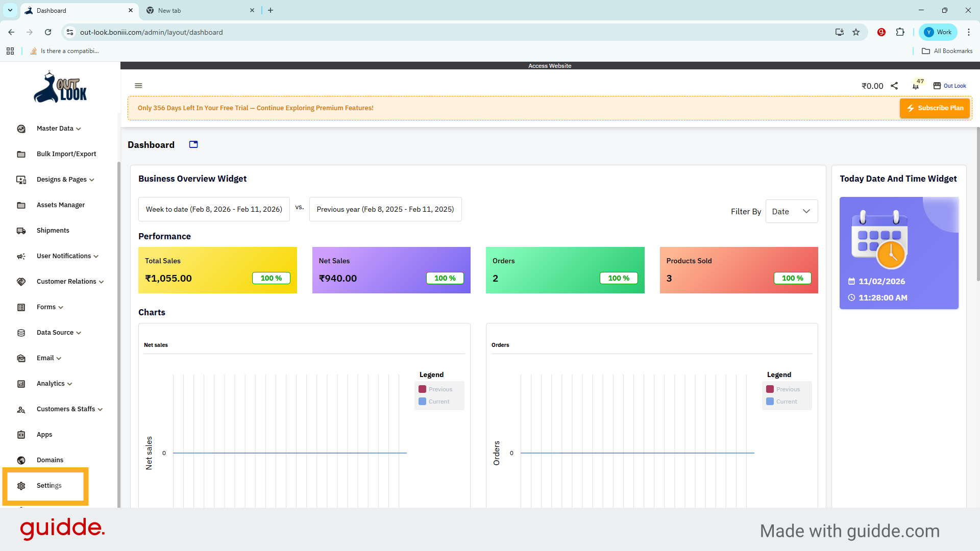Open the 'Is there a compatibi...' bookmark
980x551 pixels.
click(65, 51)
